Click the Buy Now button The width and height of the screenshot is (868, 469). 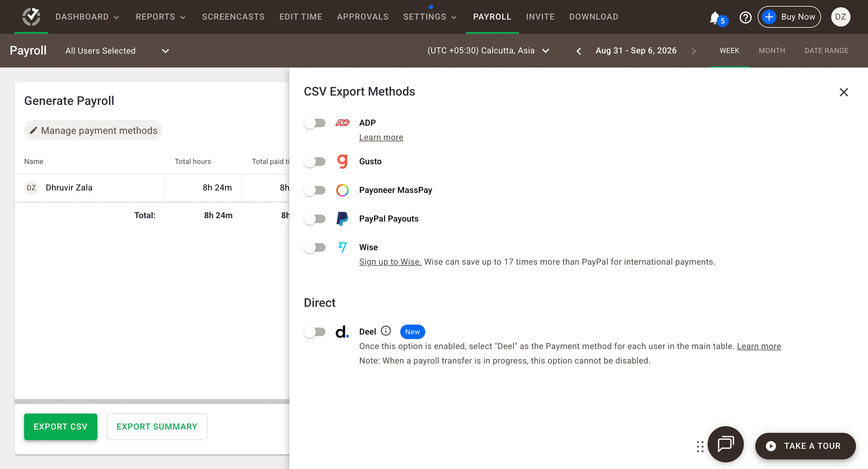[789, 17]
